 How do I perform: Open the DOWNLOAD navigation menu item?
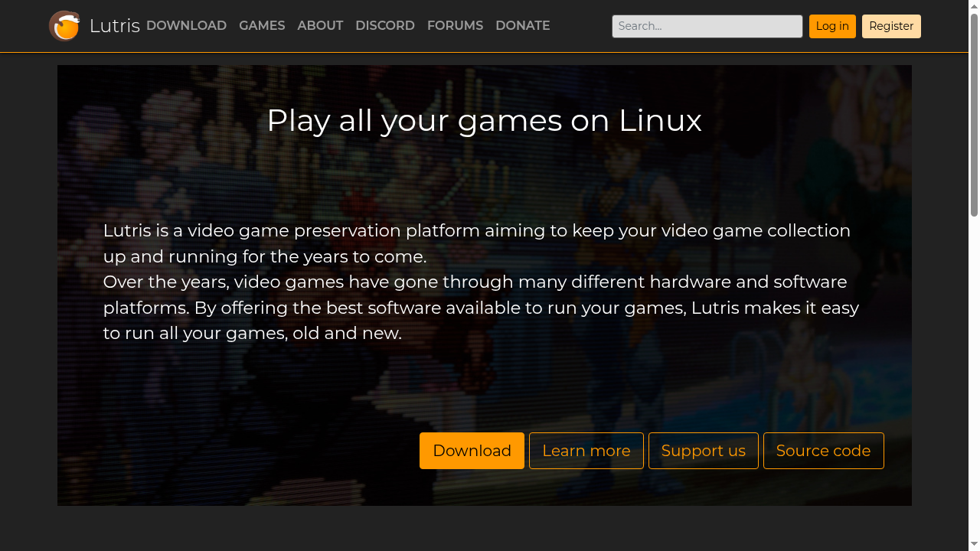point(186,25)
